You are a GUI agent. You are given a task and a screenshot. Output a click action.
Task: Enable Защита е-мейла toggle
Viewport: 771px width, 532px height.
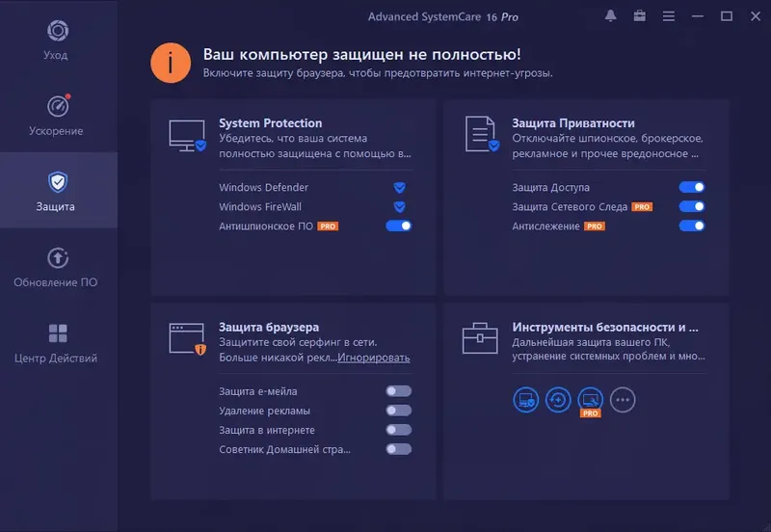399,391
